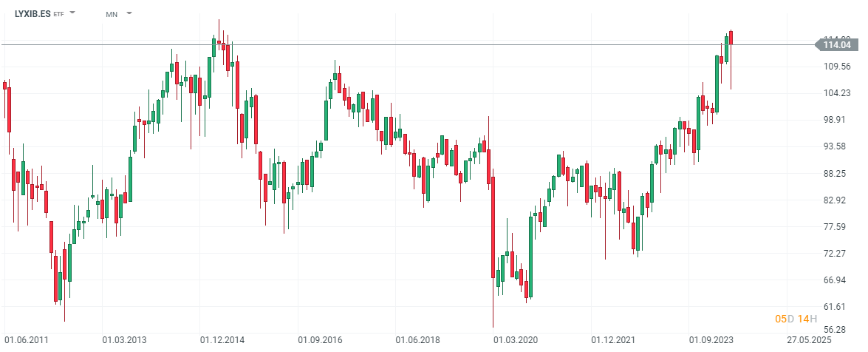Screen dimensions: 868x352
Task: Select the 114.04 current price tag
Action: (838, 45)
